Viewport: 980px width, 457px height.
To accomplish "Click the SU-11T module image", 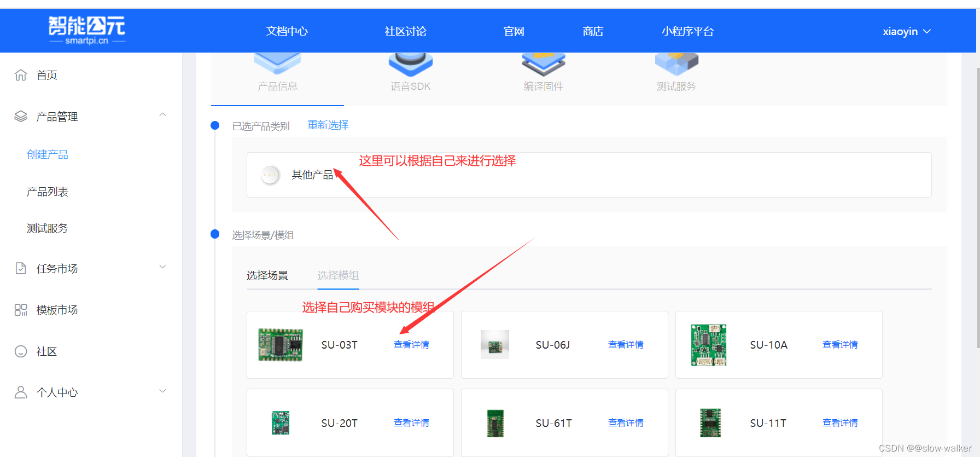I will tap(710, 423).
